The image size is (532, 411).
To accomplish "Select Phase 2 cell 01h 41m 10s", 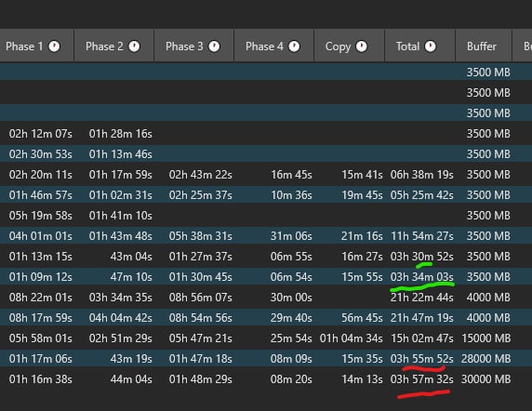I will 121,216.
